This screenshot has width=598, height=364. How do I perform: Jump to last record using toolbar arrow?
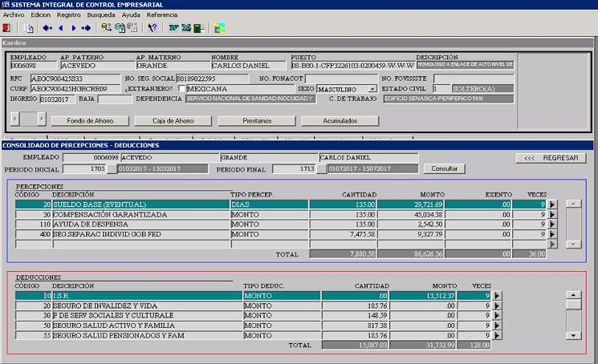pos(86,28)
